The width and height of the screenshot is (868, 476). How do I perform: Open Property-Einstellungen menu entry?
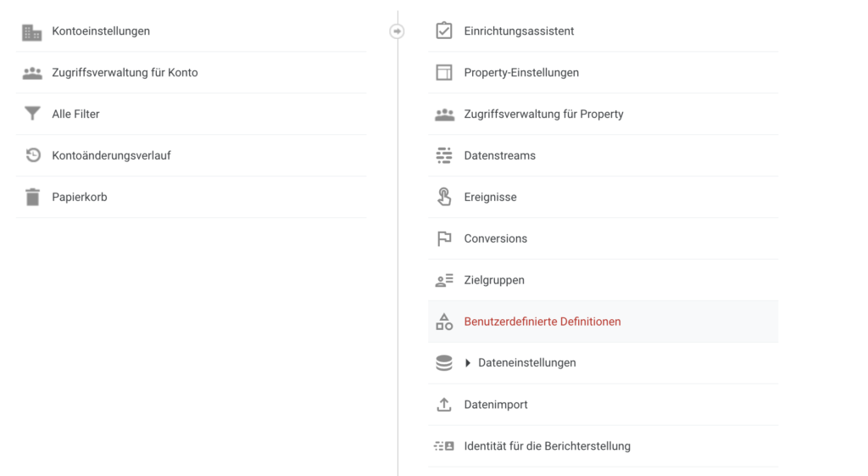point(603,73)
